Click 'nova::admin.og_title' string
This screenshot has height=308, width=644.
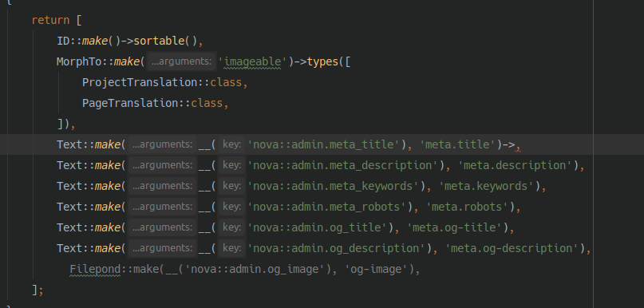click(318, 227)
